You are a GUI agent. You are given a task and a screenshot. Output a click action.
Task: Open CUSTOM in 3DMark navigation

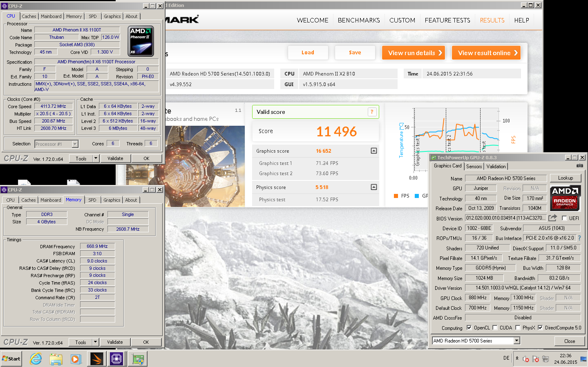(x=402, y=20)
